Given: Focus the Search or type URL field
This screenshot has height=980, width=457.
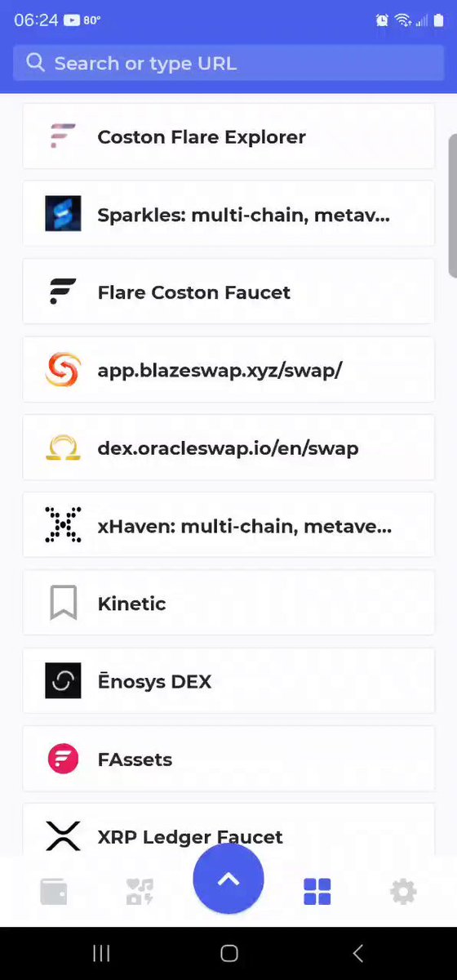Looking at the screenshot, I should click(228, 63).
